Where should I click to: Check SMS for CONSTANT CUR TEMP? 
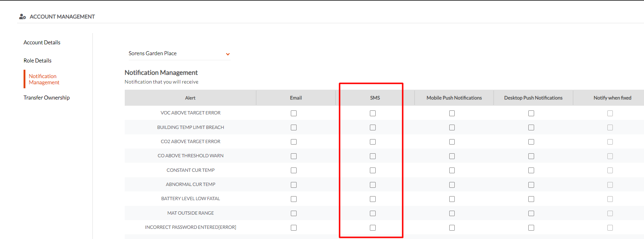click(373, 170)
